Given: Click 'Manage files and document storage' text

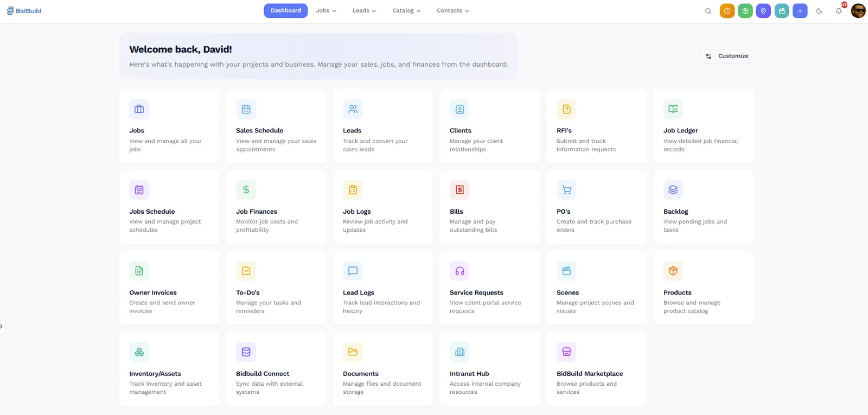Looking at the screenshot, I should point(382,388).
